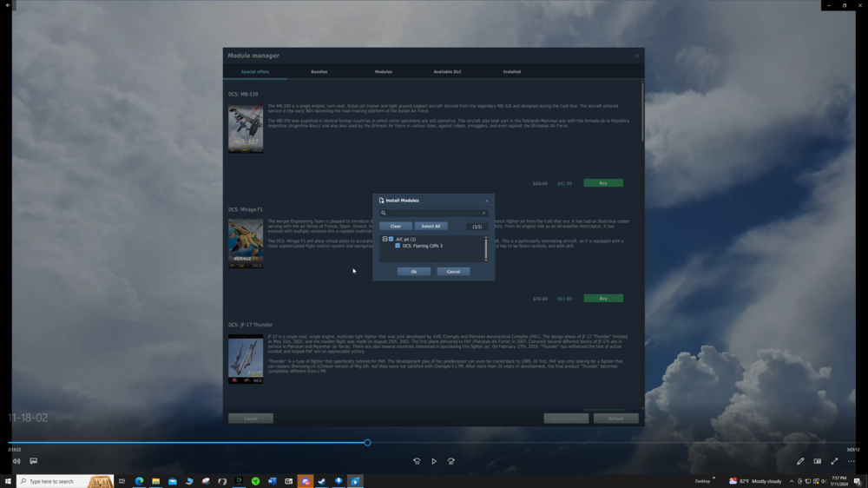This screenshot has height=488, width=868.
Task: Open the Movies & TV player taskbar icon
Action: [x=355, y=481]
